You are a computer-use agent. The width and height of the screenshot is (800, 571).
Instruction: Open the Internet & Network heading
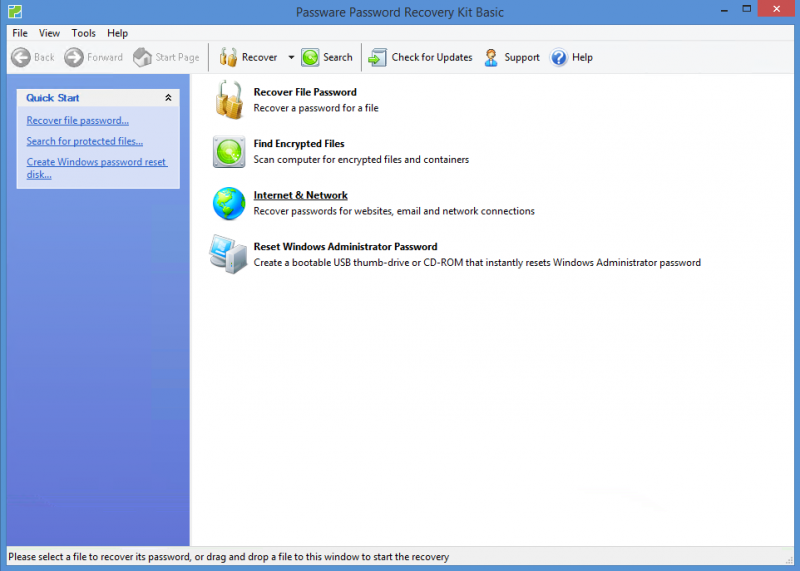pyautogui.click(x=301, y=195)
